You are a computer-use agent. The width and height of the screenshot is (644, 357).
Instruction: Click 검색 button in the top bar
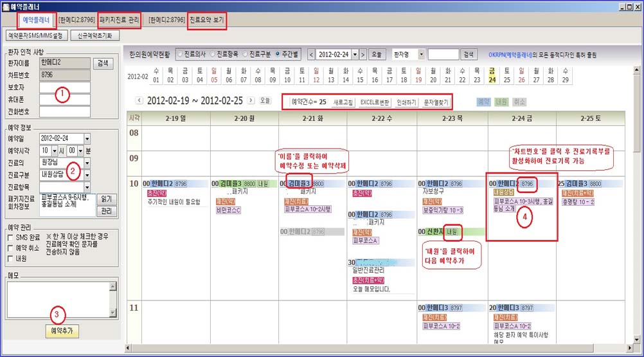click(x=469, y=54)
